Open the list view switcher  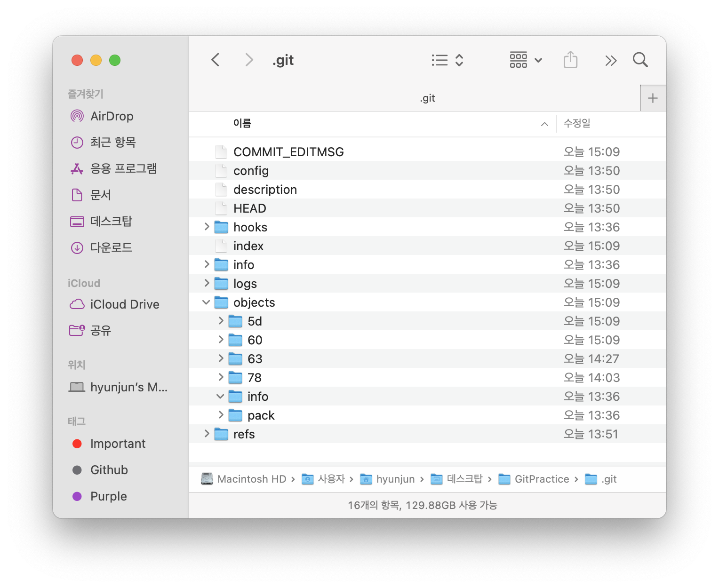[x=447, y=60]
